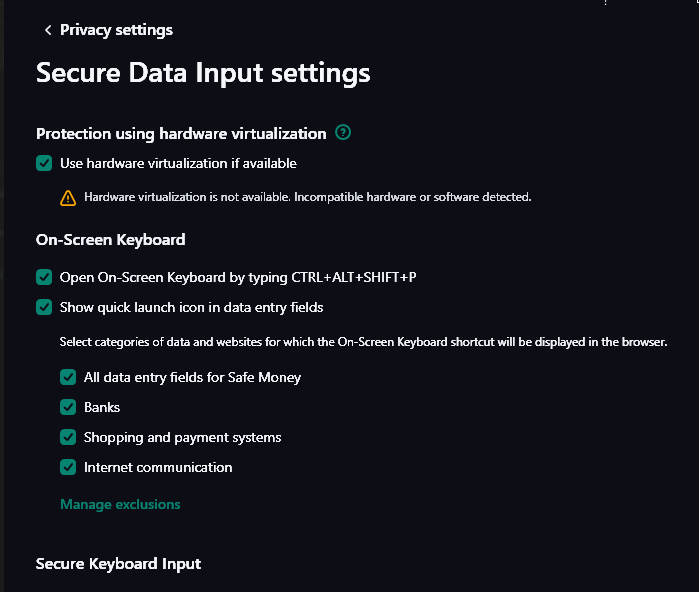This screenshot has height=592, width=699.
Task: Click the help question mark icon
Action: click(x=343, y=133)
